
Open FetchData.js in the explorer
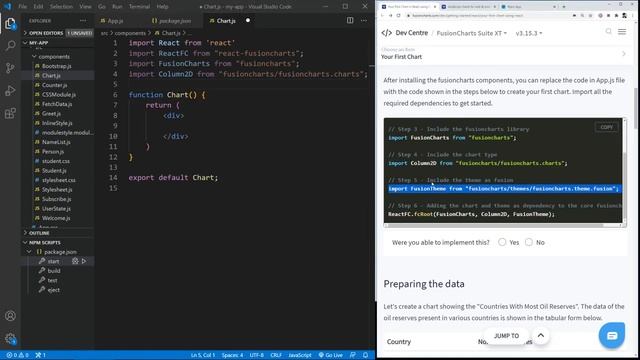57,104
